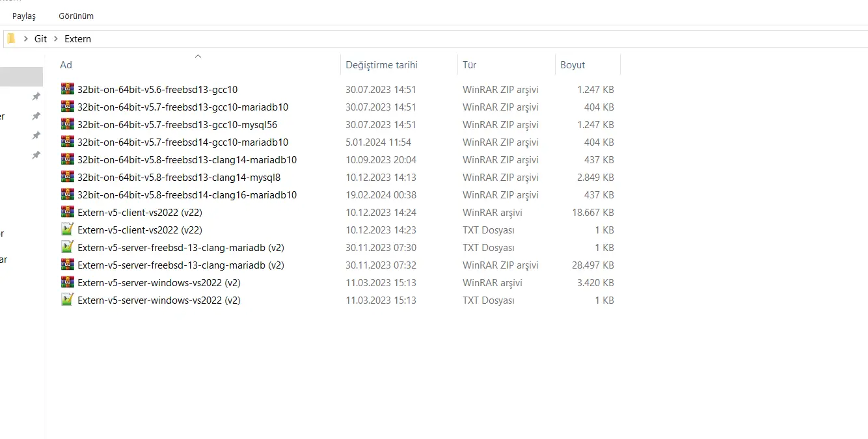
Task: Click the date 30.11.2023 07:30
Action: (381, 248)
